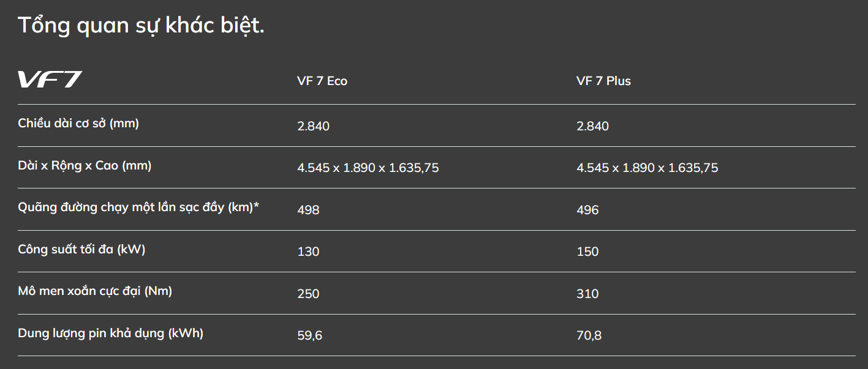Click the "Quãng đường chạy một lần sạc đầy" label

[x=138, y=207]
